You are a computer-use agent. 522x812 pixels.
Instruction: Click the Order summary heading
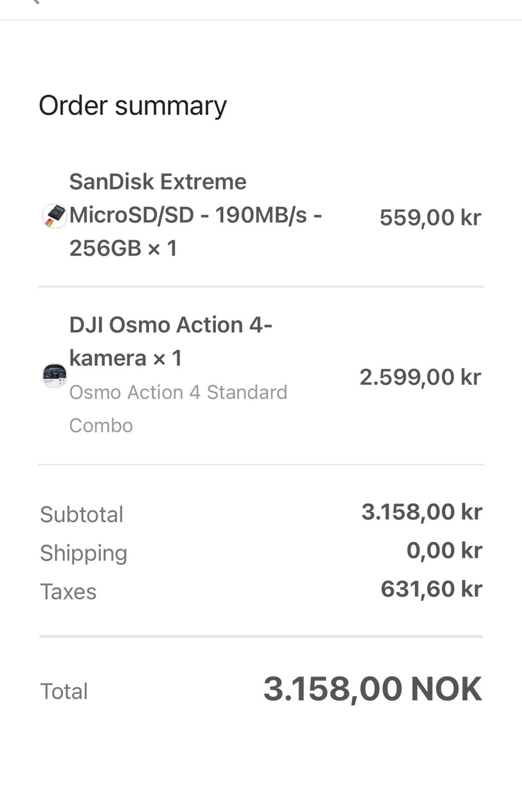pos(133,105)
